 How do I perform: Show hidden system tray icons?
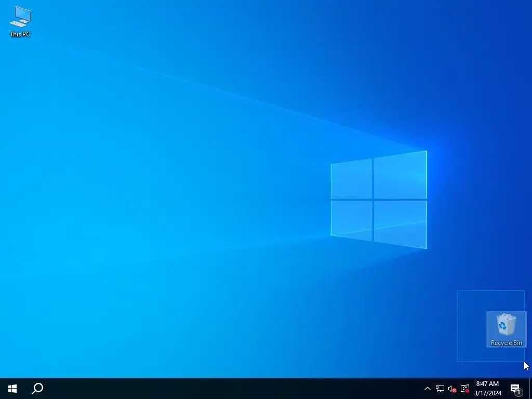(428, 389)
